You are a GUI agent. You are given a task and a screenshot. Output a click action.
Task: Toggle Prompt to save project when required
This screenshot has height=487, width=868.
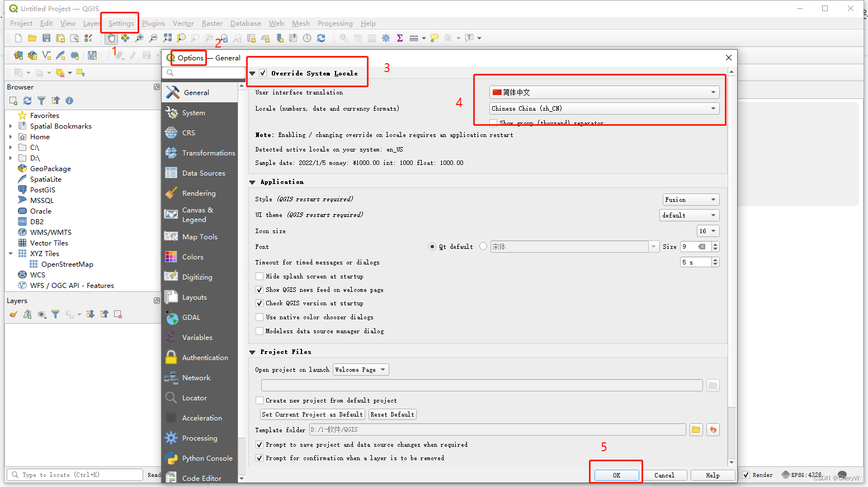point(260,445)
